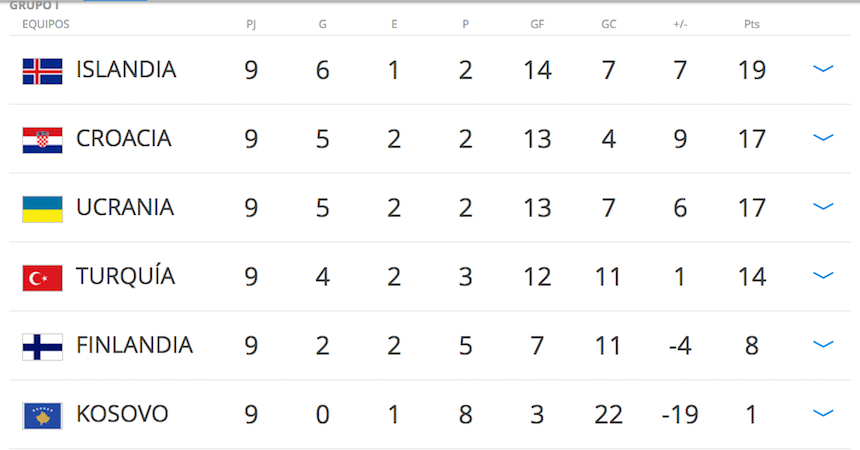This screenshot has height=450, width=860.
Task: Click the Ukraine flag icon
Action: (x=42, y=208)
